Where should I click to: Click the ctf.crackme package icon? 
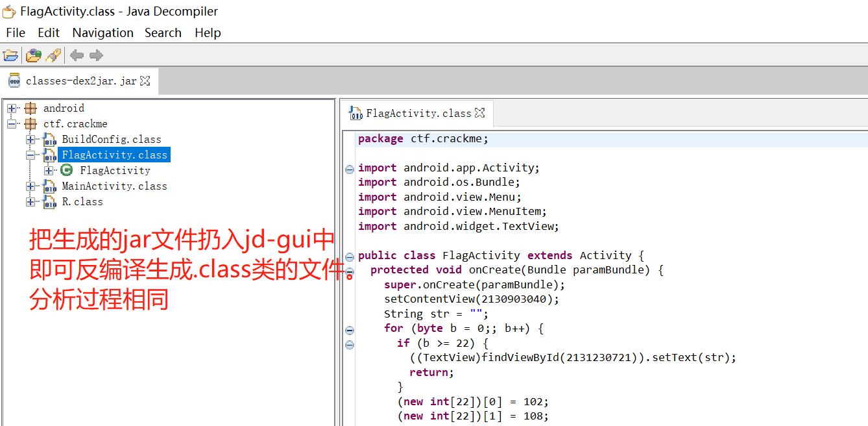30,124
